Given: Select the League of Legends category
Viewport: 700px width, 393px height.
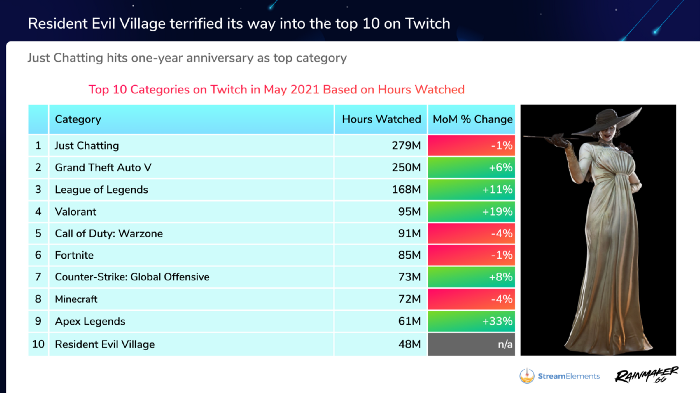Looking at the screenshot, I should tap(101, 189).
